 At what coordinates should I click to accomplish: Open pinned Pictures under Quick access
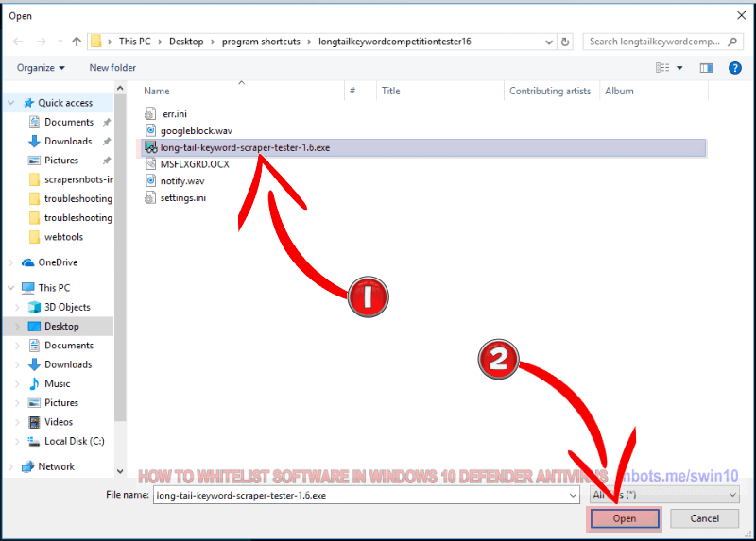click(x=61, y=161)
